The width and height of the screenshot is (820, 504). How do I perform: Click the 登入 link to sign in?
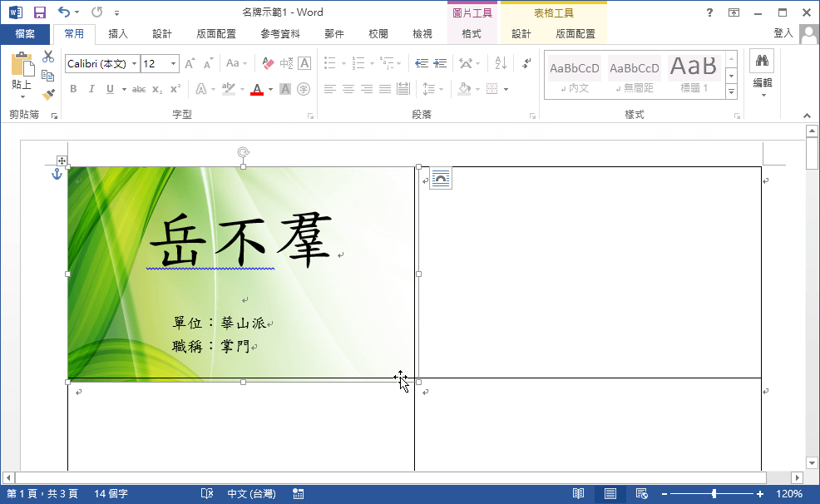pos(783,33)
